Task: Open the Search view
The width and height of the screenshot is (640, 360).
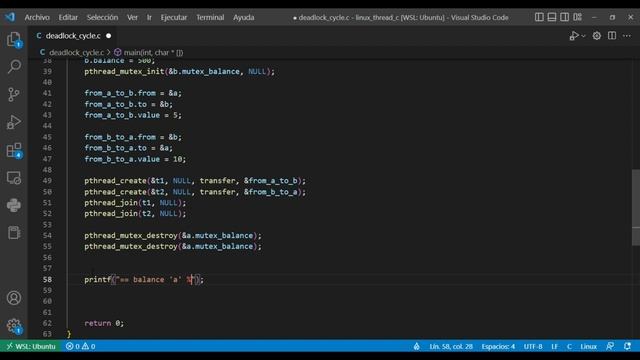Action: 14,67
